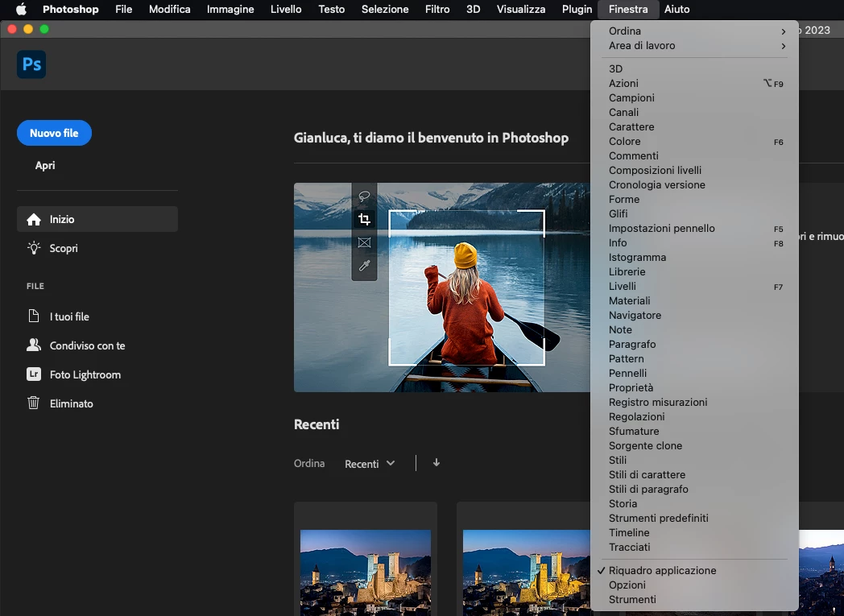Screen dimensions: 844x616
Task: Choose Sorgente clone entry
Action: (x=694, y=446)
